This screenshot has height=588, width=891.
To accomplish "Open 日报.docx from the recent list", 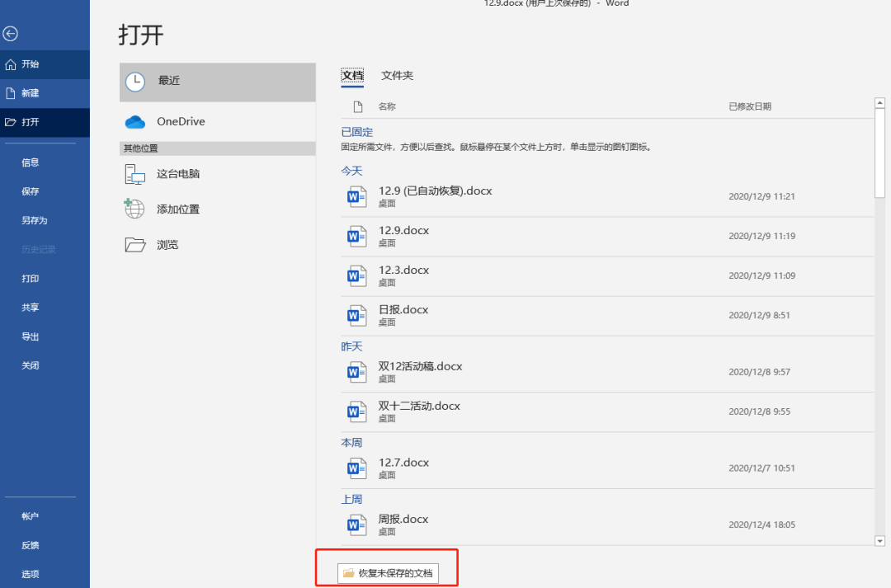I will click(607, 316).
